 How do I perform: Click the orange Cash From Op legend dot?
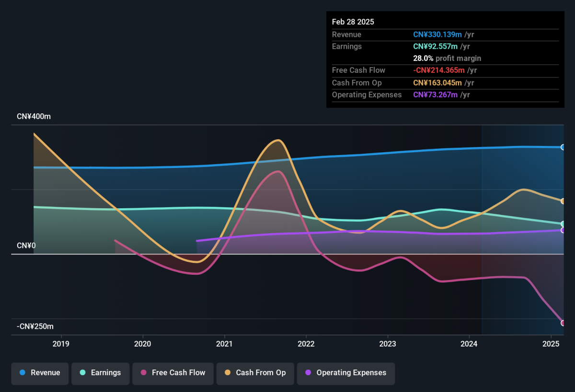[228, 373]
